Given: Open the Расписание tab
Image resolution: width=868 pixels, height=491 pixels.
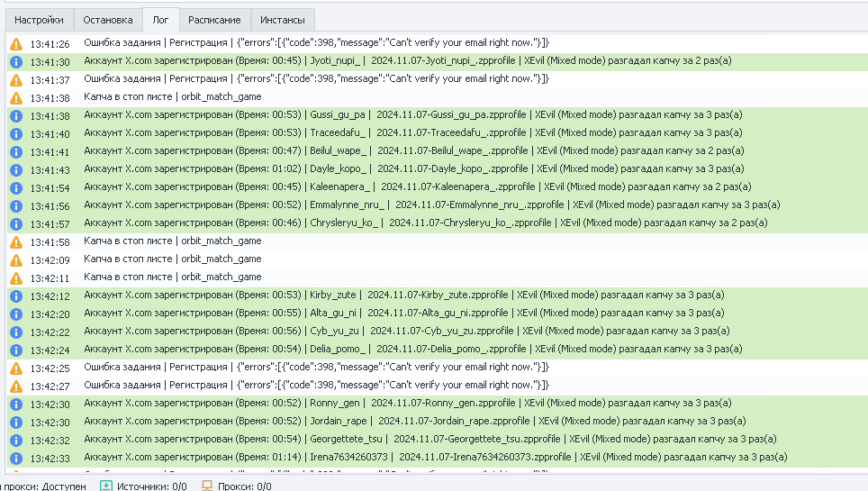Looking at the screenshot, I should tap(214, 20).
